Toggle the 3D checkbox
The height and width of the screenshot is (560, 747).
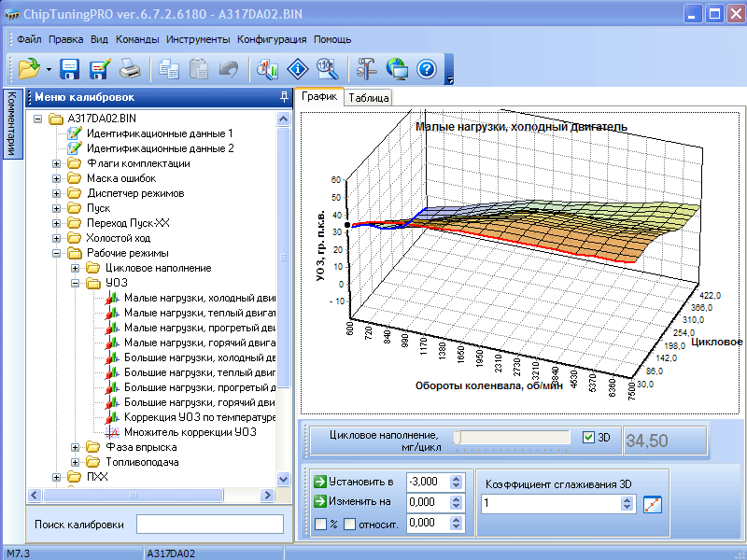pyautogui.click(x=588, y=437)
